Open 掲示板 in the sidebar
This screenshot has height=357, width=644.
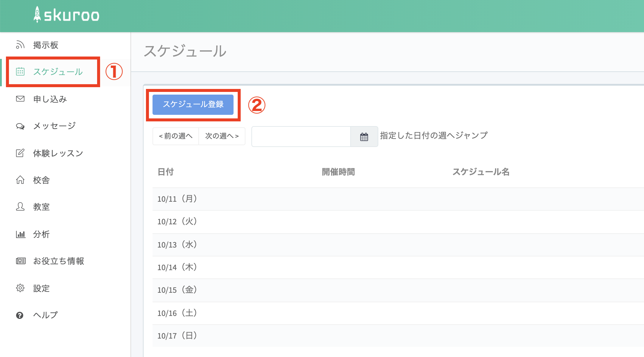tap(46, 45)
